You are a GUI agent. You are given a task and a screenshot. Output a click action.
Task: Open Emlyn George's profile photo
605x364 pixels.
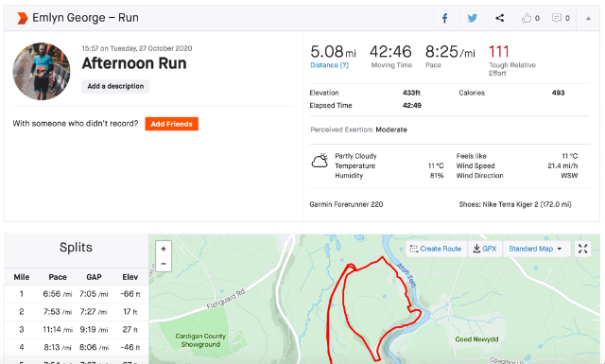click(42, 72)
